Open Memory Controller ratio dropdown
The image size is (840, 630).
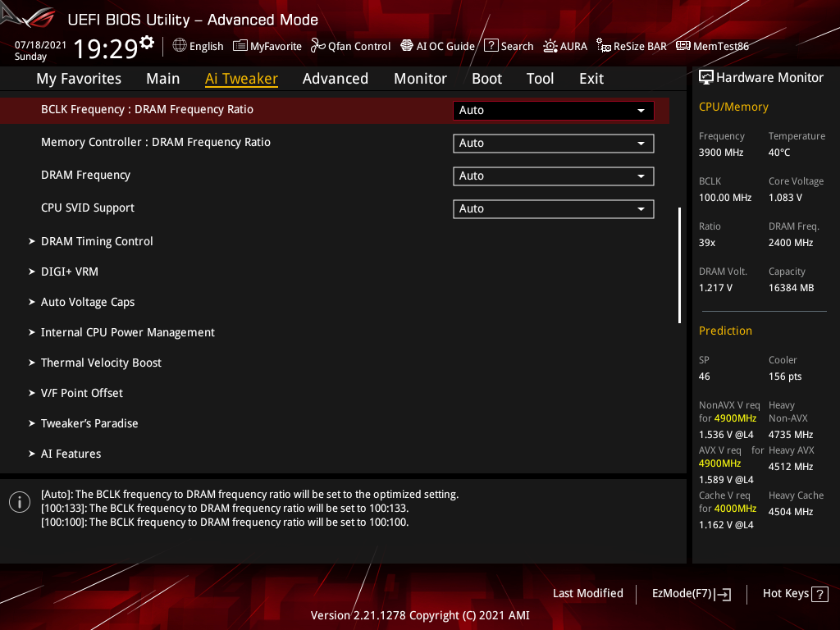point(553,143)
